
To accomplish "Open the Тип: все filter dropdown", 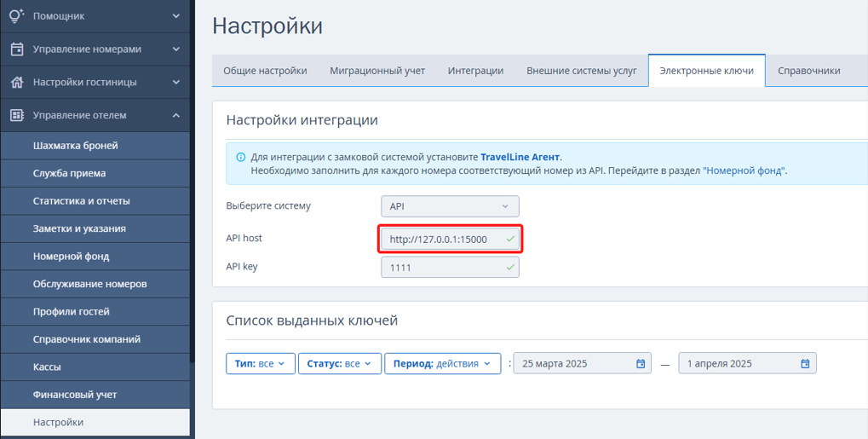I will tap(260, 364).
